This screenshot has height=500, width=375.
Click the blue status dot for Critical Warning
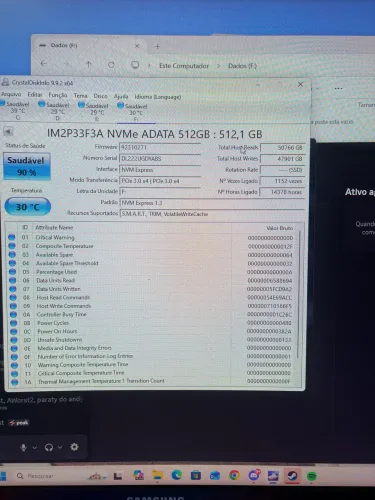tap(12, 237)
